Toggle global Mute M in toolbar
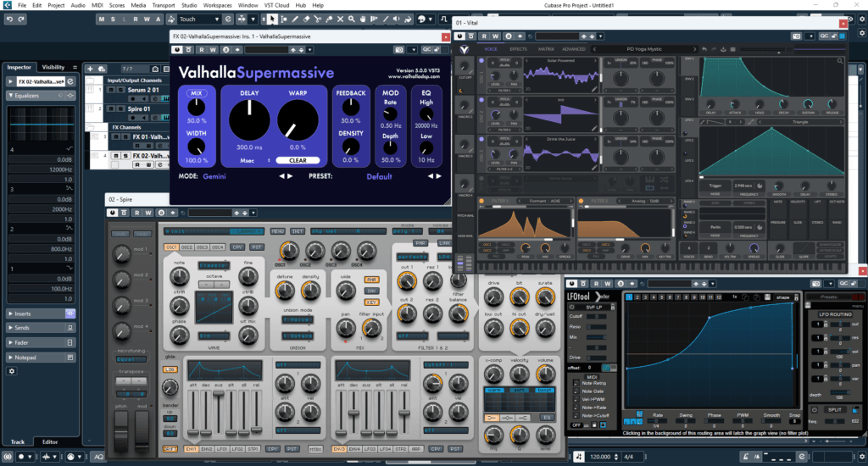 [102, 19]
